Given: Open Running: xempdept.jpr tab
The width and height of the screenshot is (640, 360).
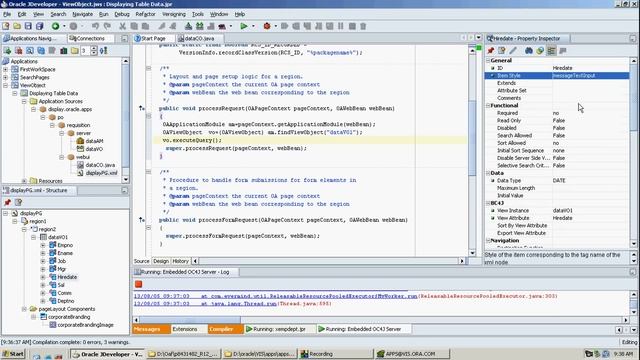Looking at the screenshot, I should (279, 329).
